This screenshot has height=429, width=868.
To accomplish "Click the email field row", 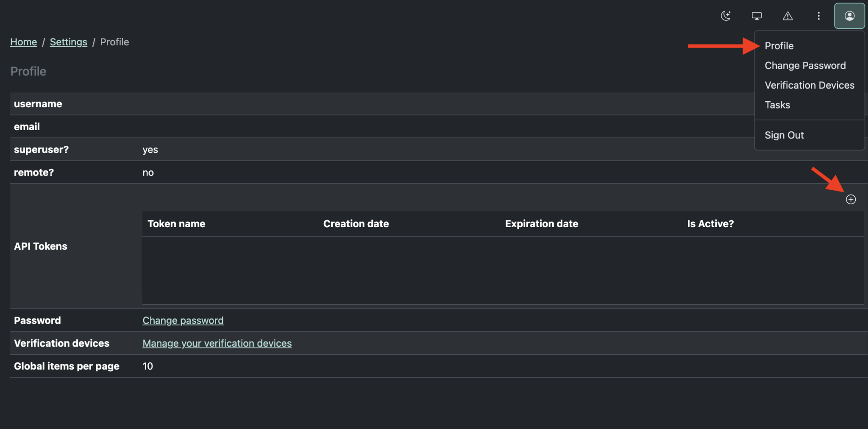I will 27,126.
